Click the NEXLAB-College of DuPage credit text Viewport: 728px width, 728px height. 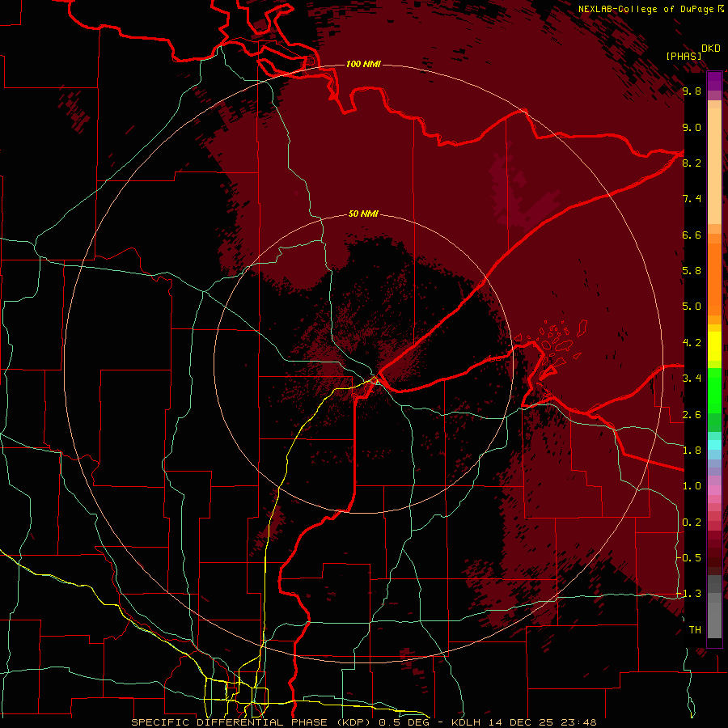[x=645, y=9]
